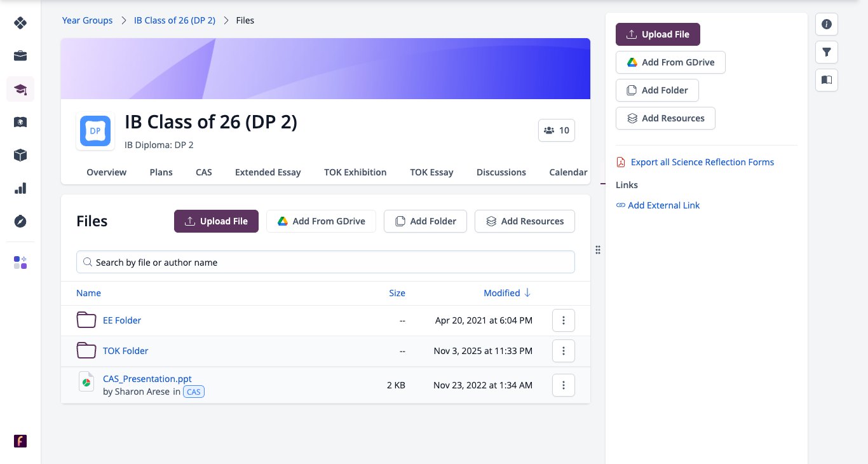
Task: Open options menu for EE Folder
Action: (x=564, y=320)
